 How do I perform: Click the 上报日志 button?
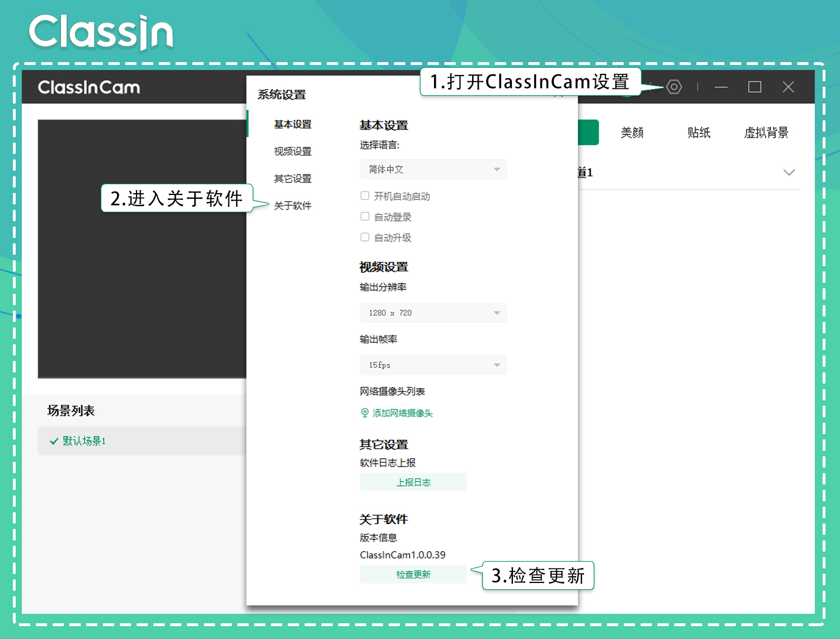click(x=413, y=482)
